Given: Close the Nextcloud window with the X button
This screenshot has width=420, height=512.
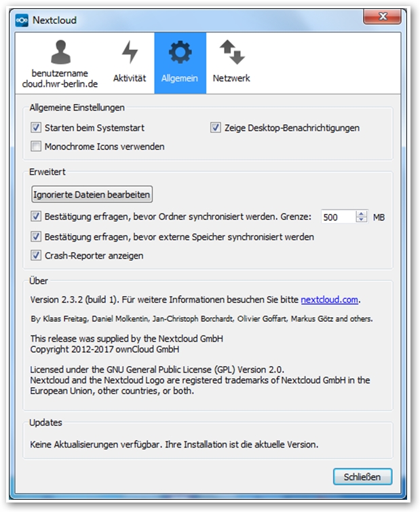Looking at the screenshot, I should coord(382,16).
